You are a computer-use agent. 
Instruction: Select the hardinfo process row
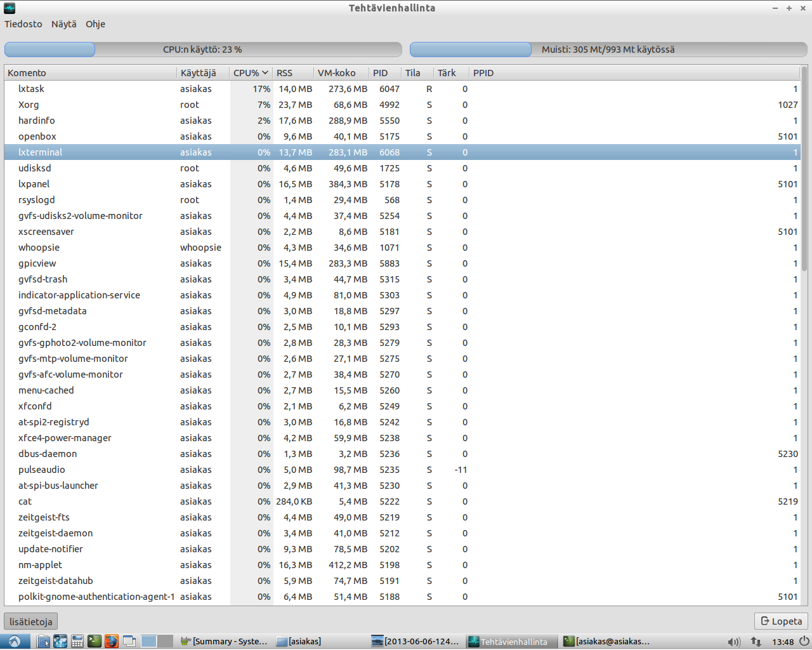coord(402,121)
